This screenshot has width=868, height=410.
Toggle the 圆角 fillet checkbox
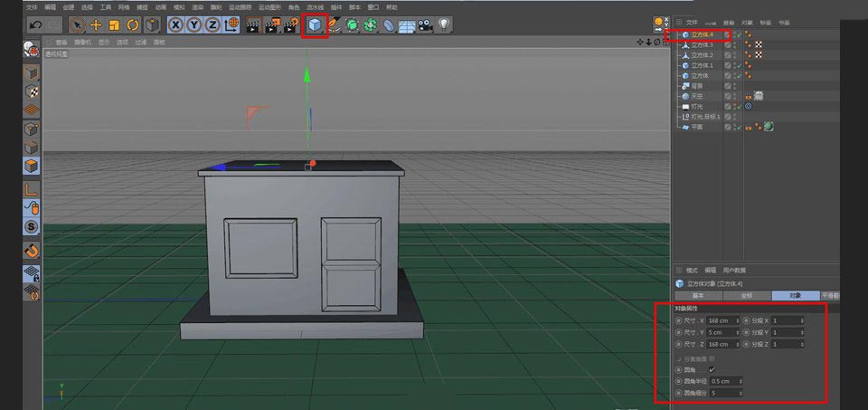(712, 369)
